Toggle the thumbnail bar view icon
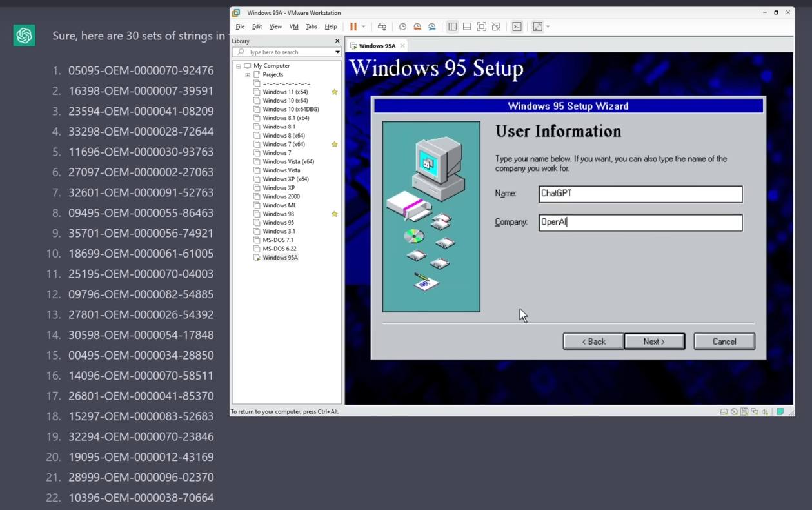Image resolution: width=812 pixels, height=510 pixels. tap(467, 26)
